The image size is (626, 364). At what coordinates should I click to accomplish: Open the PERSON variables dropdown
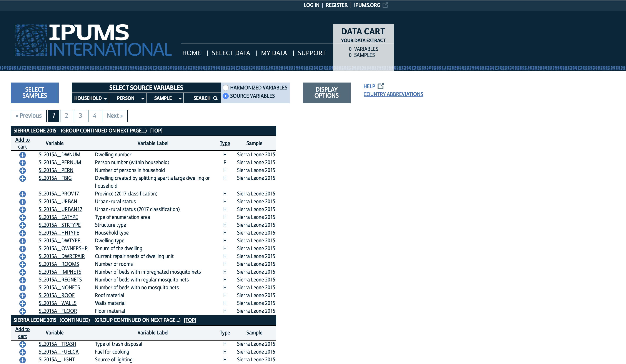pyautogui.click(x=128, y=98)
